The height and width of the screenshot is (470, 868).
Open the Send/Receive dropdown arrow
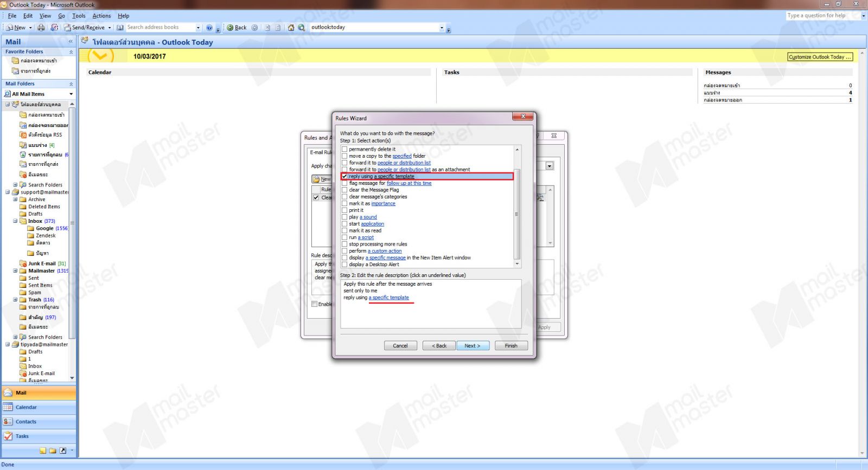[x=110, y=27]
